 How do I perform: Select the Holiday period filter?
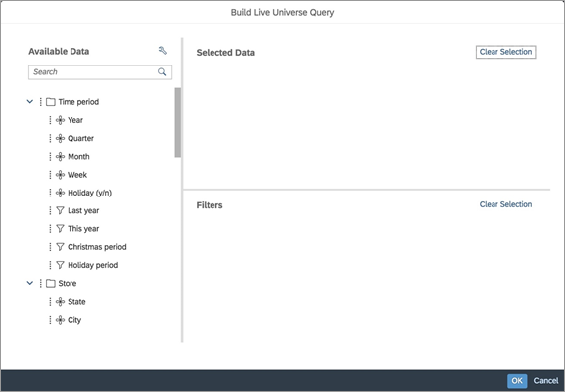click(x=93, y=265)
